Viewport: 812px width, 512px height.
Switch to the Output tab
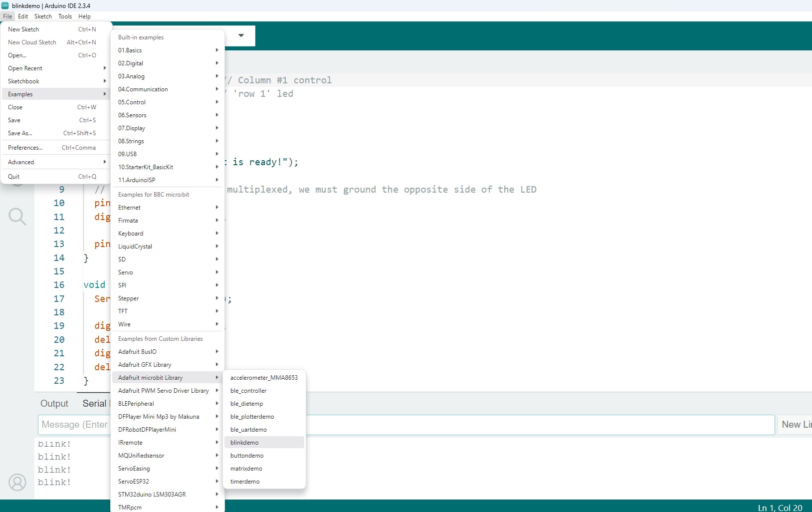54,404
